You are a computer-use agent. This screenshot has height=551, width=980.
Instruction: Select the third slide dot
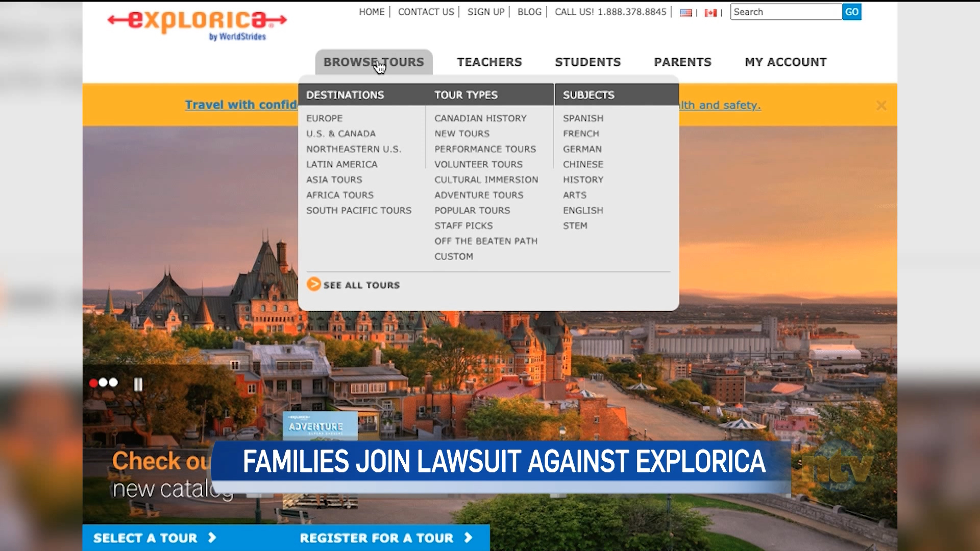tap(113, 382)
